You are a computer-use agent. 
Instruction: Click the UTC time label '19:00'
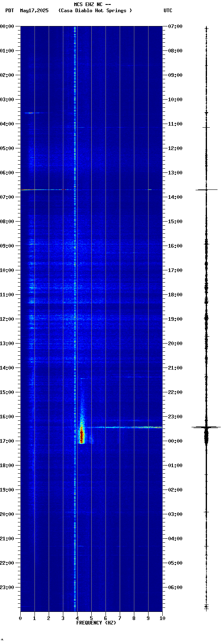tap(175, 319)
